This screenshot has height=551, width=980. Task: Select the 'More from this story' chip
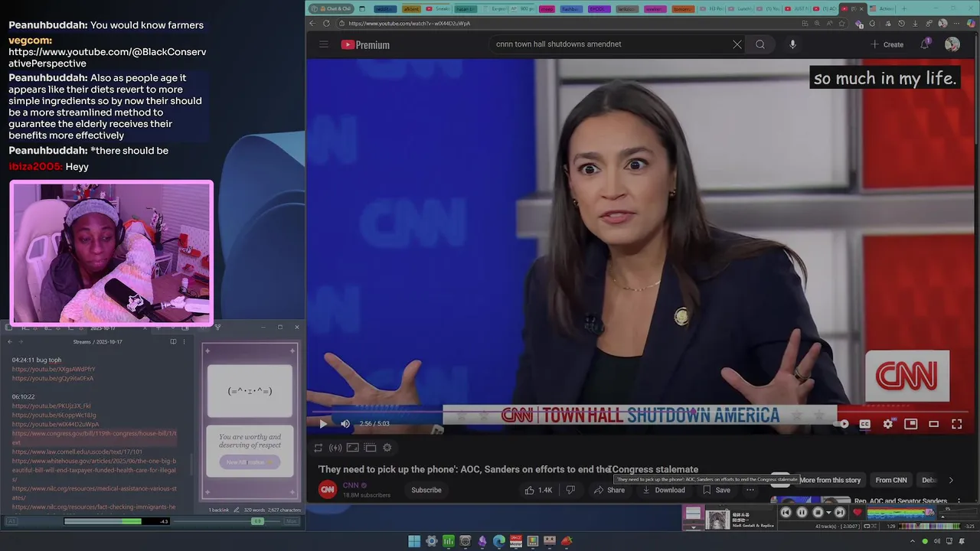(x=830, y=480)
